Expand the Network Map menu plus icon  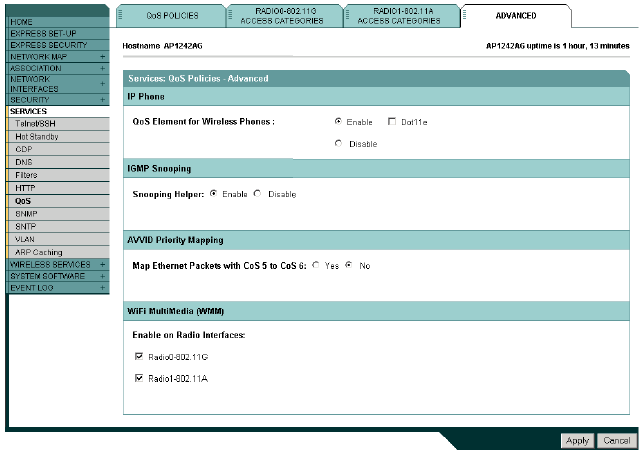(103, 57)
